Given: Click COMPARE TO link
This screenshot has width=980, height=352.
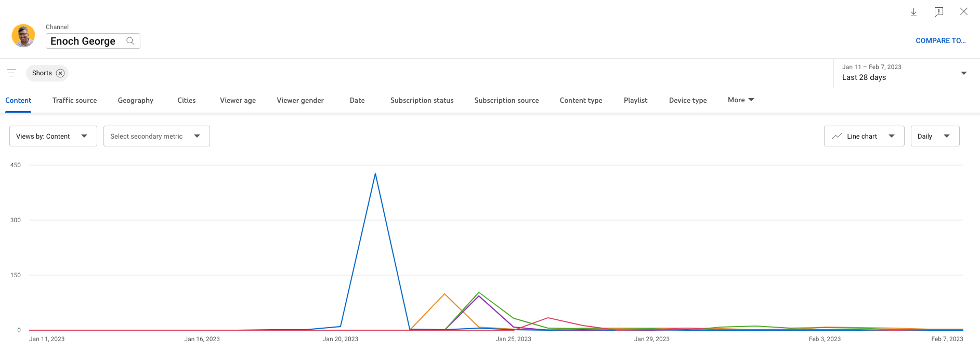Looking at the screenshot, I should tap(940, 40).
